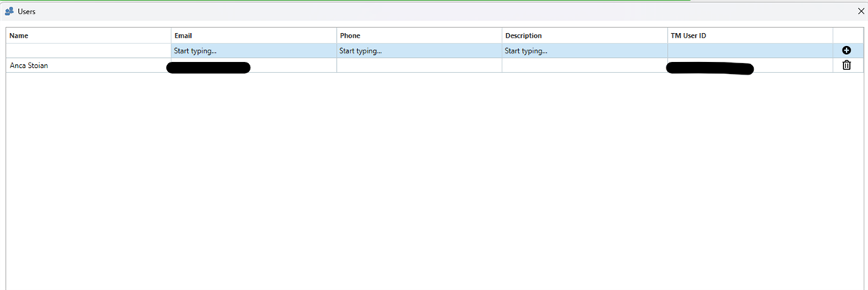Screen dimensions: 868x290
Task: Click Anca Stoian's empty Phone cell
Action: click(x=419, y=66)
